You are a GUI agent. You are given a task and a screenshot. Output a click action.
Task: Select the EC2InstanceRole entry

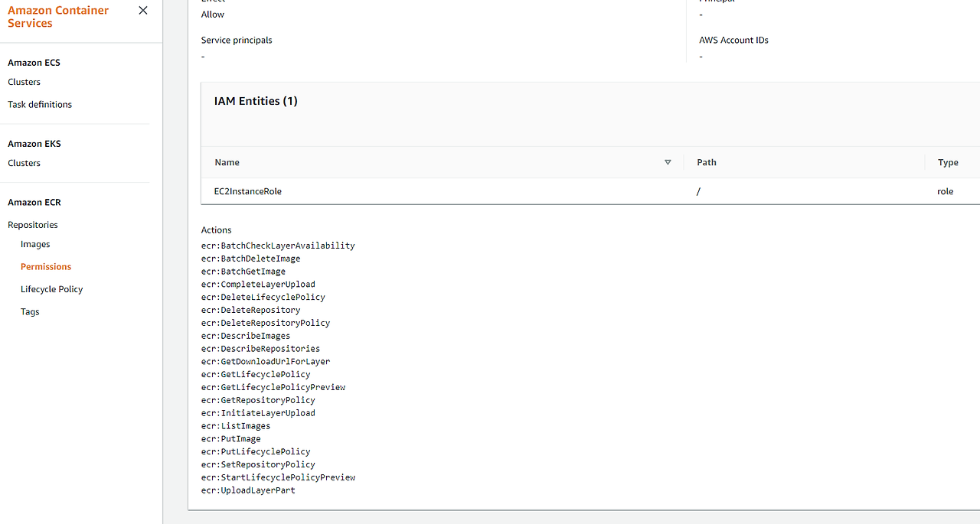tap(248, 191)
